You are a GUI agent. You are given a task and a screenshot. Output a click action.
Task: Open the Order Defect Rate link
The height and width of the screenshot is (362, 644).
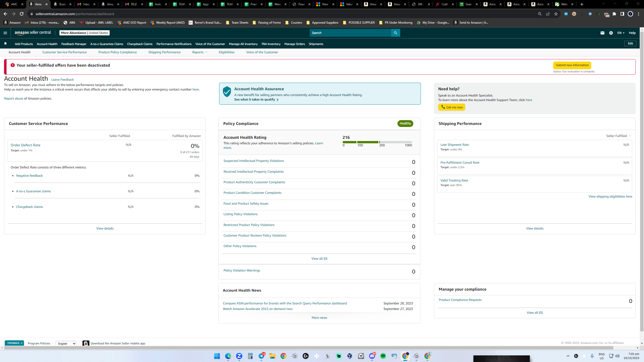tap(25, 145)
